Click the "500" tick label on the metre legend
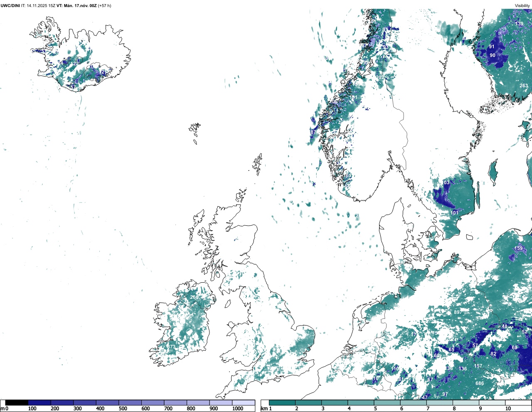The height and width of the screenshot is (412, 532). (123, 409)
